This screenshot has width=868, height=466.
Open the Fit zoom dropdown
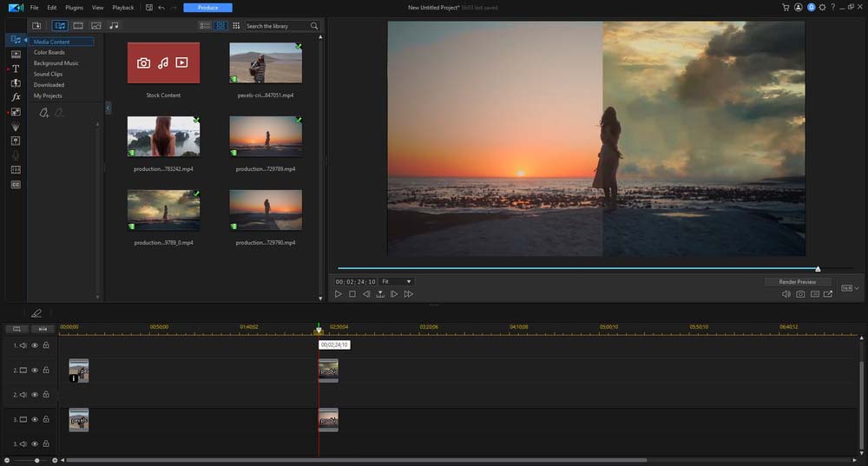[397, 282]
